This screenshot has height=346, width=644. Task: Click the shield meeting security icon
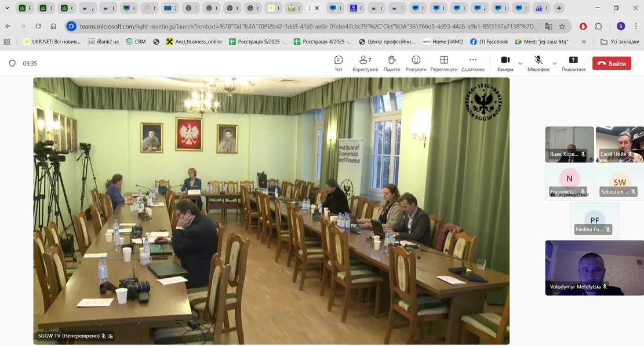click(12, 64)
